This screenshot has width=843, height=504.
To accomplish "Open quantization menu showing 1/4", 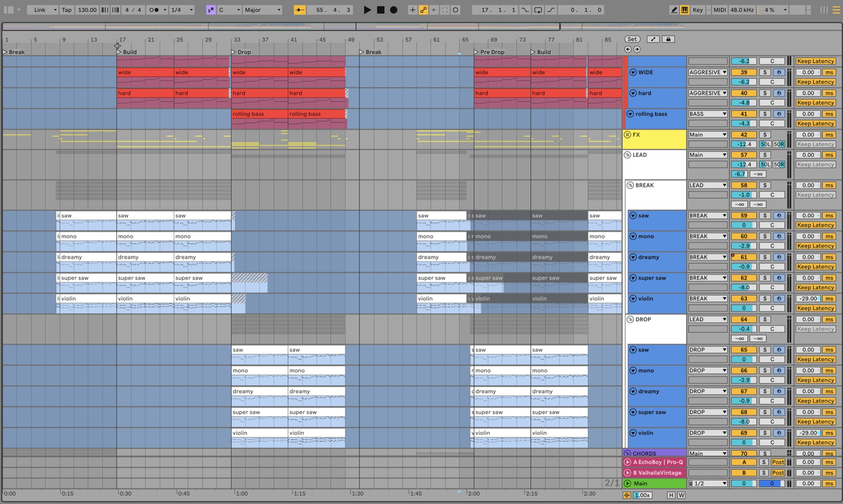I will [182, 10].
